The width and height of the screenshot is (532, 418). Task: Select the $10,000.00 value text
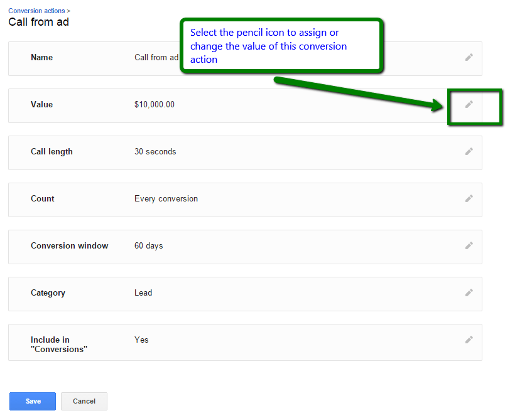155,105
